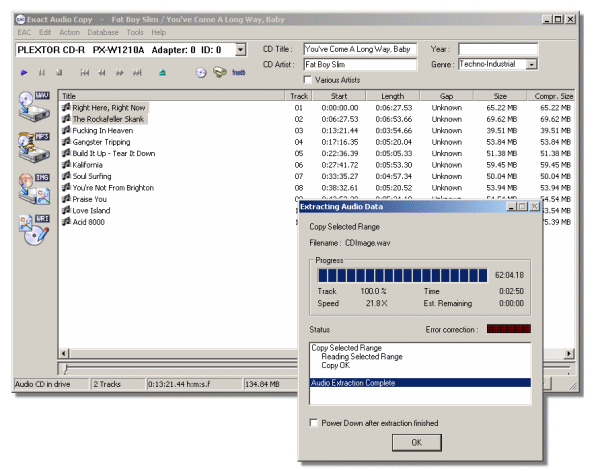Image resolution: width=600 pixels, height=471 pixels.
Task: Expand the Genre dropdown list
Action: [x=532, y=64]
